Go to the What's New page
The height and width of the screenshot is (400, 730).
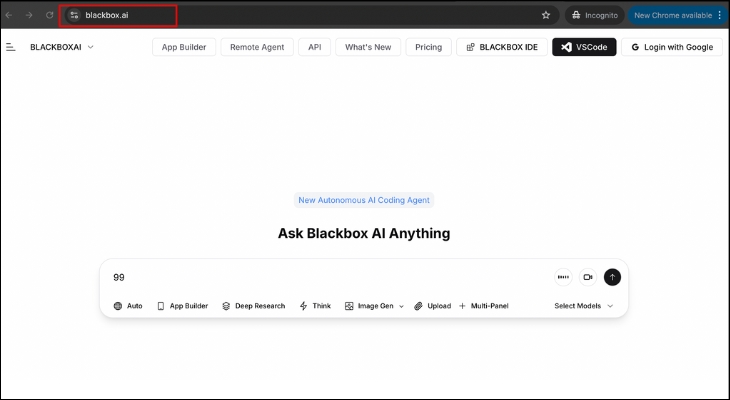(368, 47)
